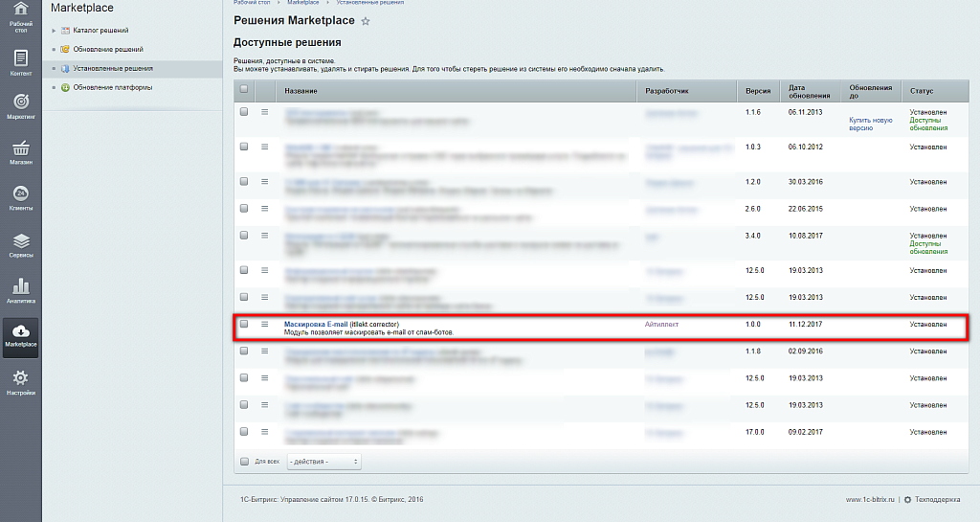Sort table by Название column header
980x522 pixels.
point(301,91)
